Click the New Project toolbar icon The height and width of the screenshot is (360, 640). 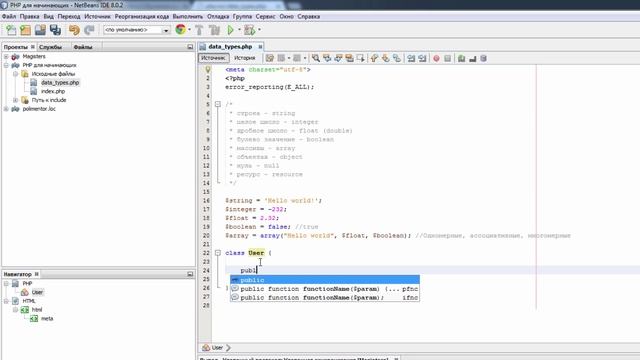coord(25,30)
